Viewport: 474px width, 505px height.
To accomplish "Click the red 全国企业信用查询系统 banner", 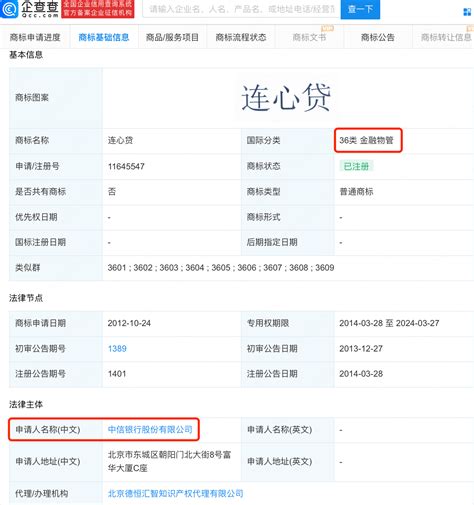I will tap(98, 9).
